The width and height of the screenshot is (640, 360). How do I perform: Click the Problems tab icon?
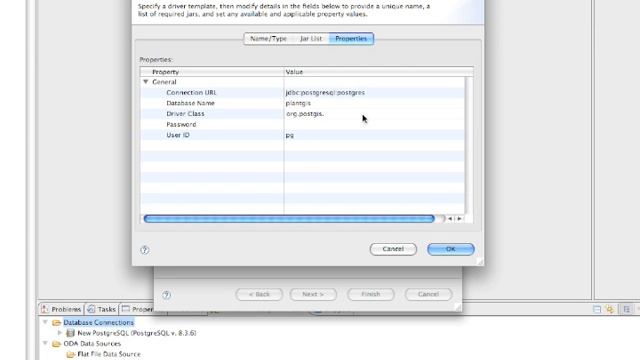[x=44, y=309]
